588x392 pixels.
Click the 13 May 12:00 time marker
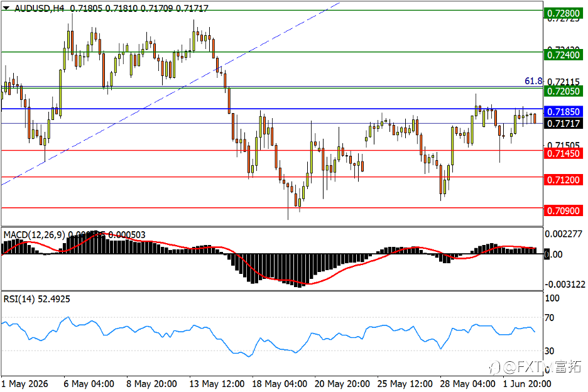217,384
